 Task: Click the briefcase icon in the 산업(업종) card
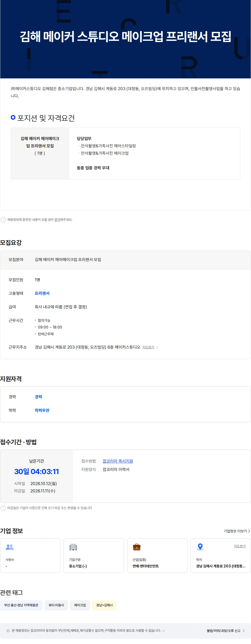coord(137,547)
